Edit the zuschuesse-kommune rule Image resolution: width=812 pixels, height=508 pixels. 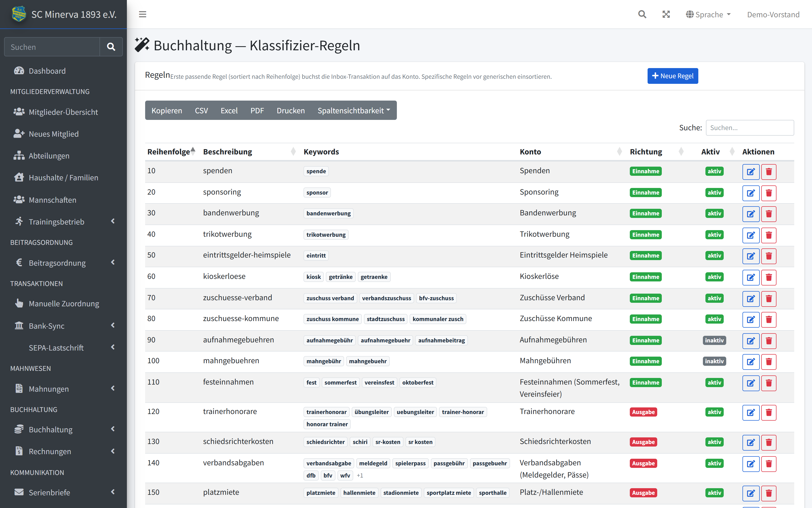(x=751, y=319)
